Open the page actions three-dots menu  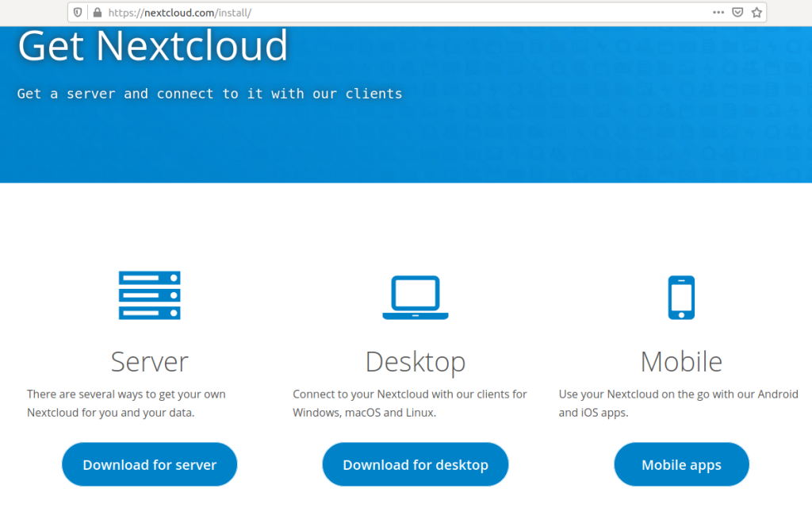click(718, 13)
